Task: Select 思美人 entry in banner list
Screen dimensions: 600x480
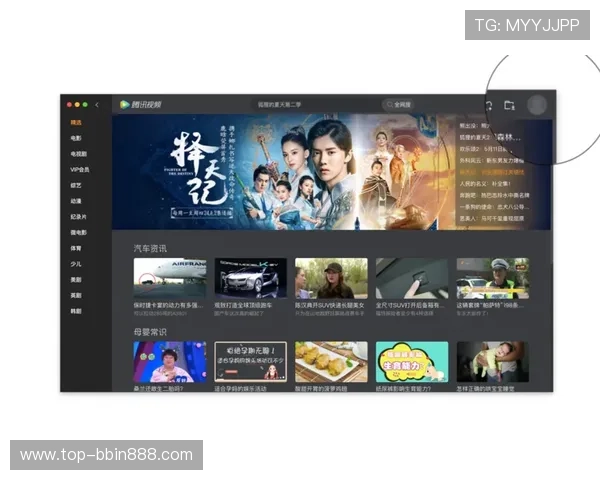Action: [x=492, y=219]
